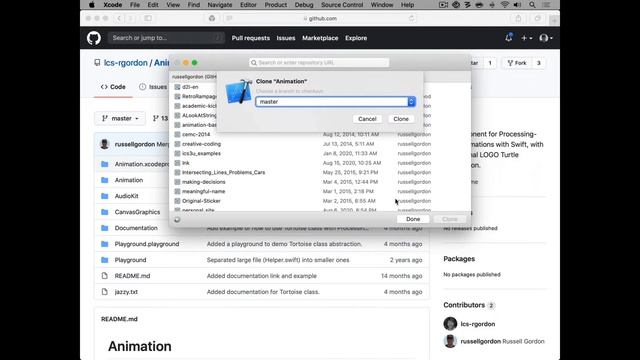Click the Safari share icon
640x360 pixels.
[x=518, y=18]
